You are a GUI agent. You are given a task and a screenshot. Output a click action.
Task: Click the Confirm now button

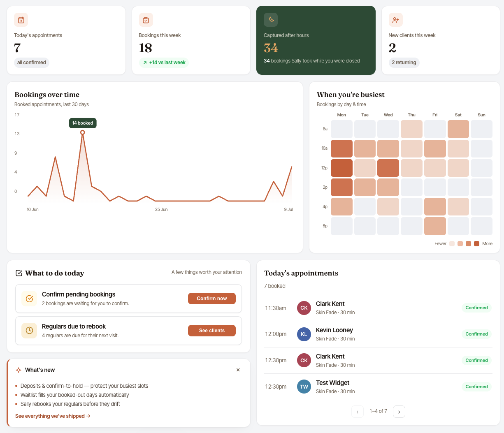[x=212, y=299]
